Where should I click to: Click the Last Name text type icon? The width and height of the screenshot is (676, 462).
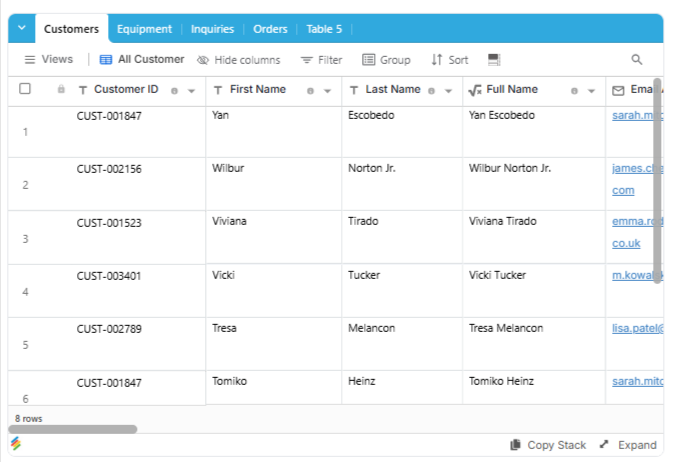(x=354, y=90)
